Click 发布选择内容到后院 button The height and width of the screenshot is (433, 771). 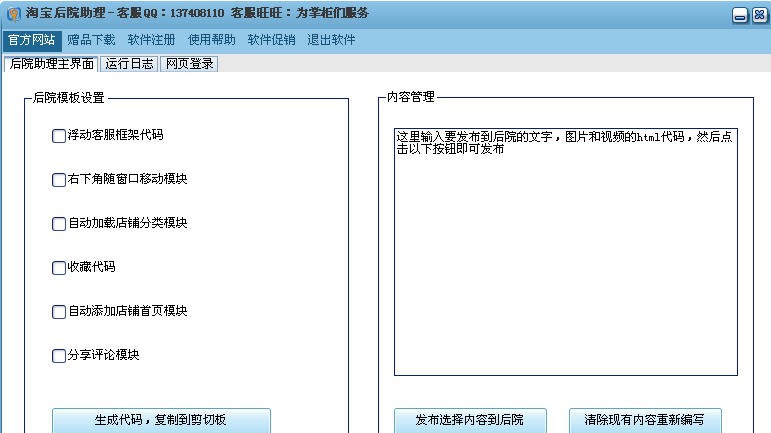(x=470, y=420)
